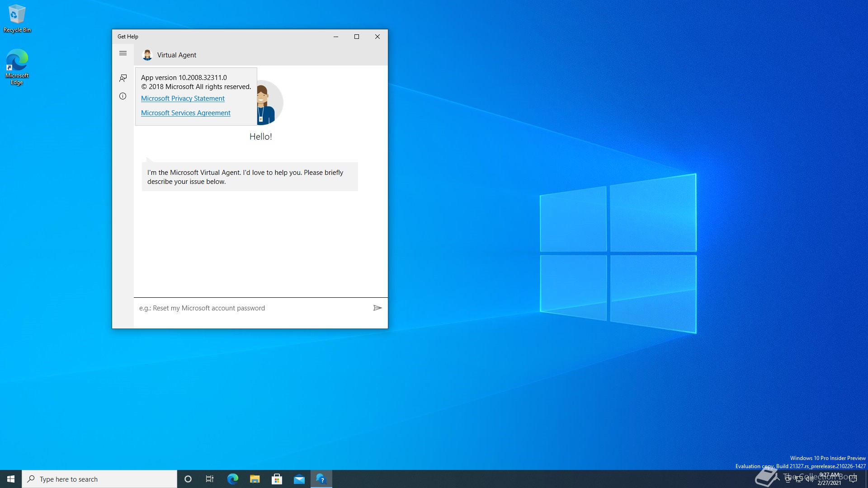Click the info (about) icon in sidebar
The image size is (868, 488).
[123, 96]
